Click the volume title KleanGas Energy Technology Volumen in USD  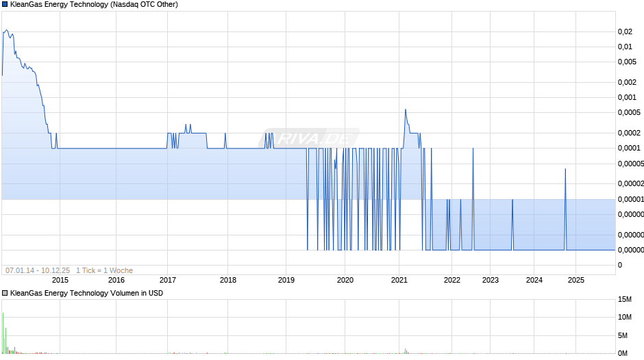[x=86, y=293]
